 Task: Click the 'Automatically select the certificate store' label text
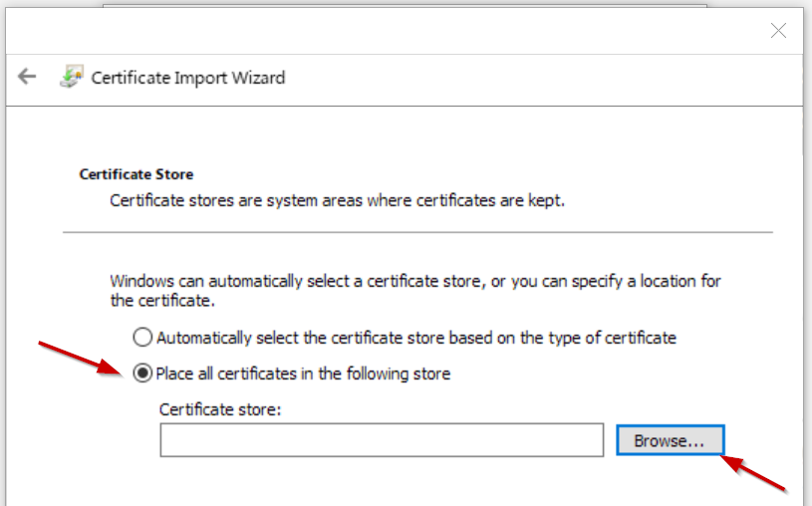pyautogui.click(x=415, y=338)
